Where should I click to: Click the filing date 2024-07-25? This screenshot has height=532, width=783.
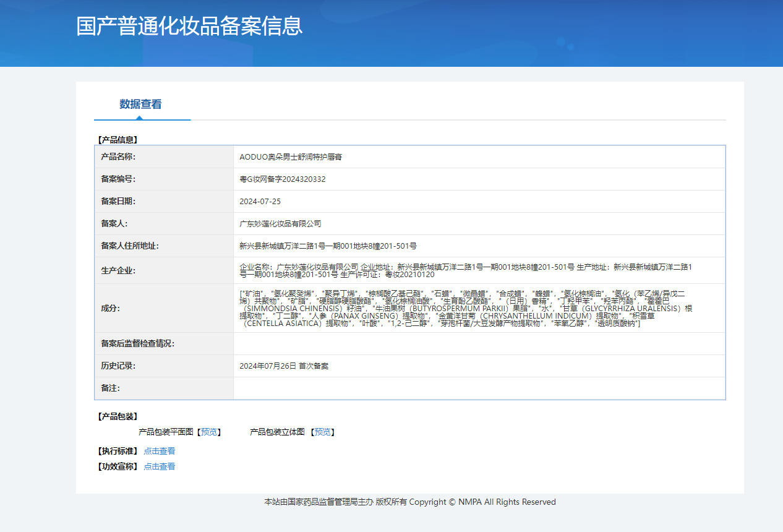pos(260,202)
